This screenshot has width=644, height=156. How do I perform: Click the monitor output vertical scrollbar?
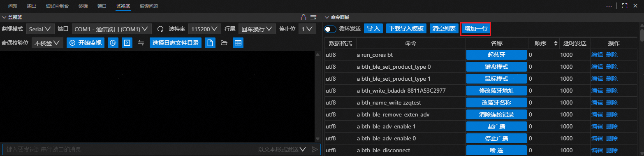point(317,96)
